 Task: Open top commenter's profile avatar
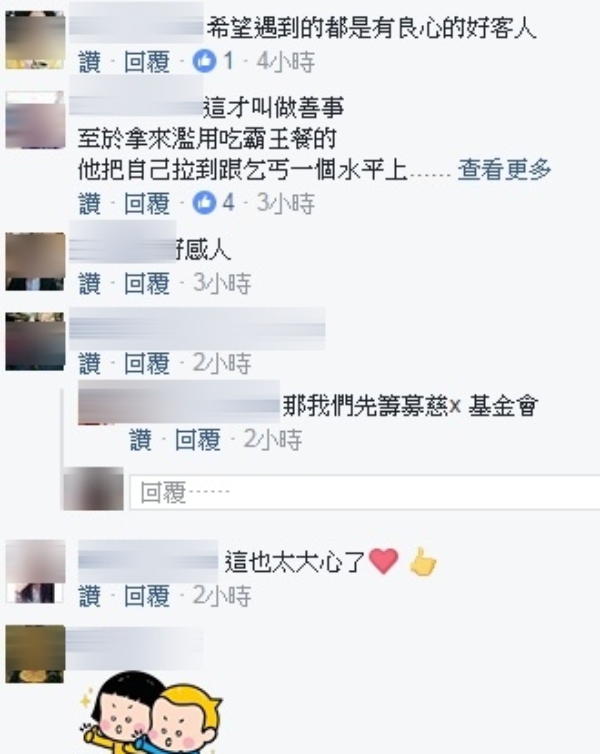pos(35,40)
